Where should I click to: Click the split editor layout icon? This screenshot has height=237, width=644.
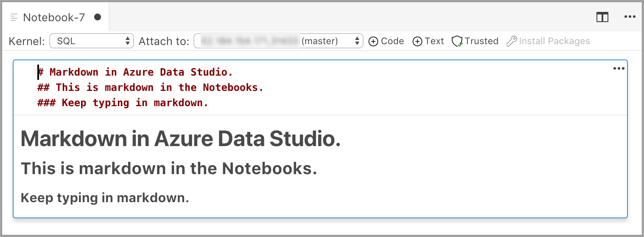point(602,17)
